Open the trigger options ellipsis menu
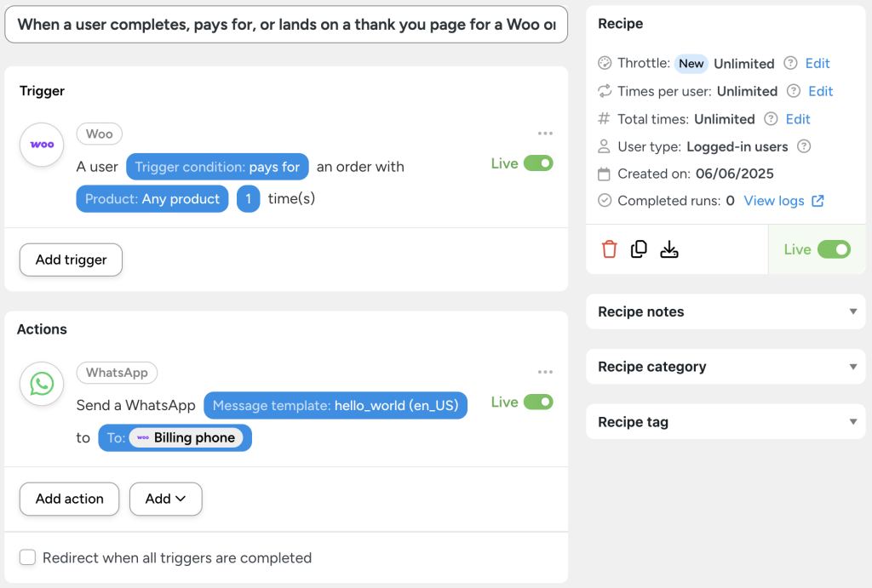872x588 pixels. click(545, 133)
